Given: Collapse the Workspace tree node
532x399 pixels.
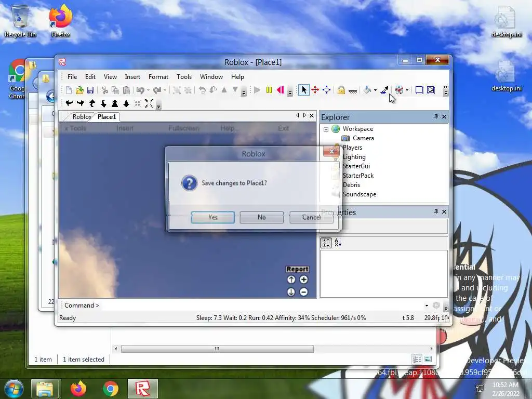Looking at the screenshot, I should click(326, 129).
